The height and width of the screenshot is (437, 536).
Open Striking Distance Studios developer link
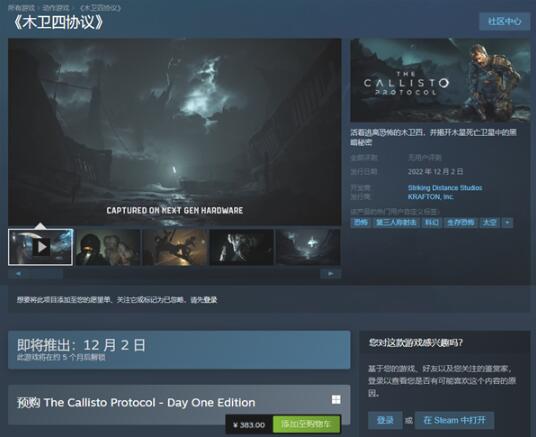445,188
